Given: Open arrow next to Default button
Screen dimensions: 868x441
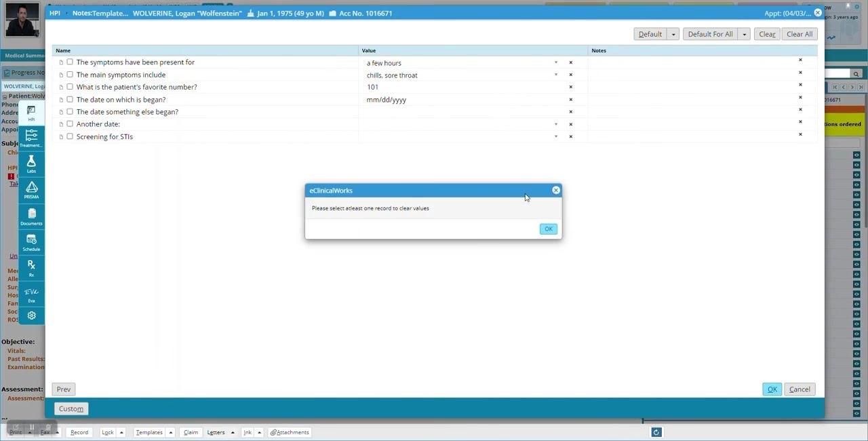Looking at the screenshot, I should tap(673, 34).
